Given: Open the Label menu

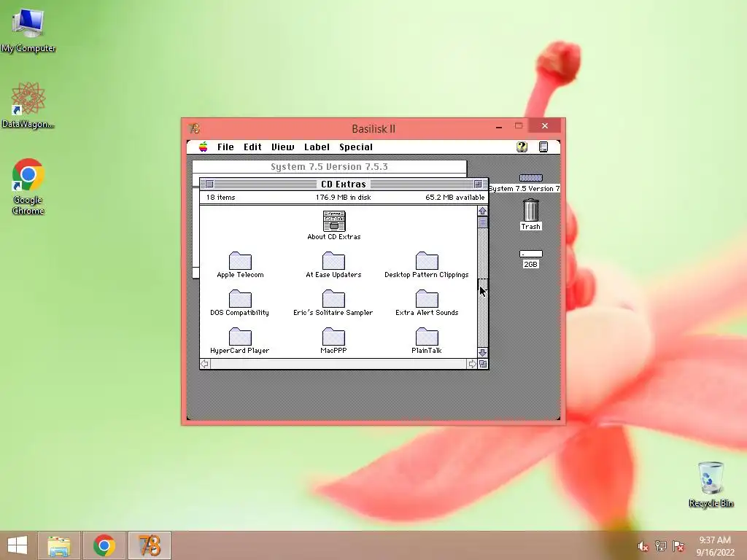Looking at the screenshot, I should click(317, 147).
